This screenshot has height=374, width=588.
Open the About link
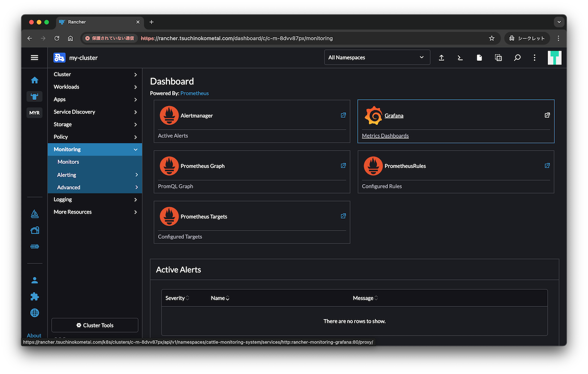[x=34, y=336]
